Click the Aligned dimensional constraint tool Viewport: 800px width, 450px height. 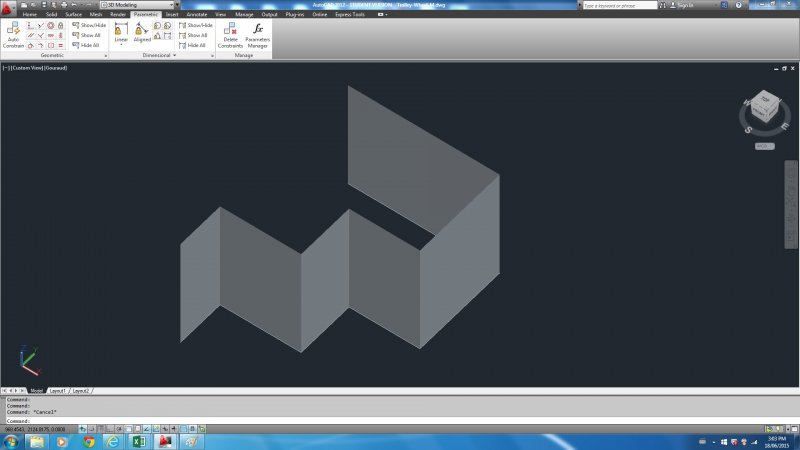coord(142,33)
